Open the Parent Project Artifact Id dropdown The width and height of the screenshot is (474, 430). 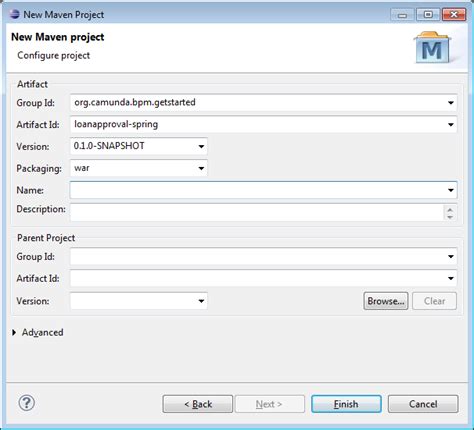451,278
